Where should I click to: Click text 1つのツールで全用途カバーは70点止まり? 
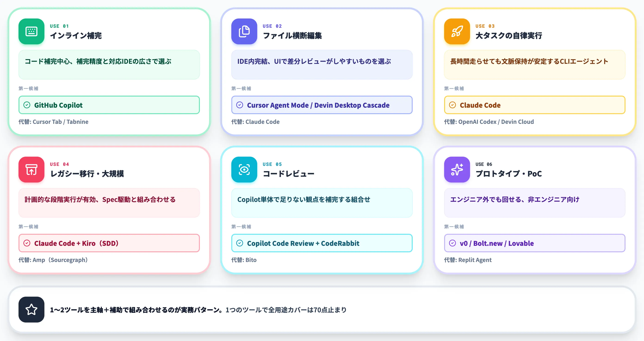pos(286,310)
